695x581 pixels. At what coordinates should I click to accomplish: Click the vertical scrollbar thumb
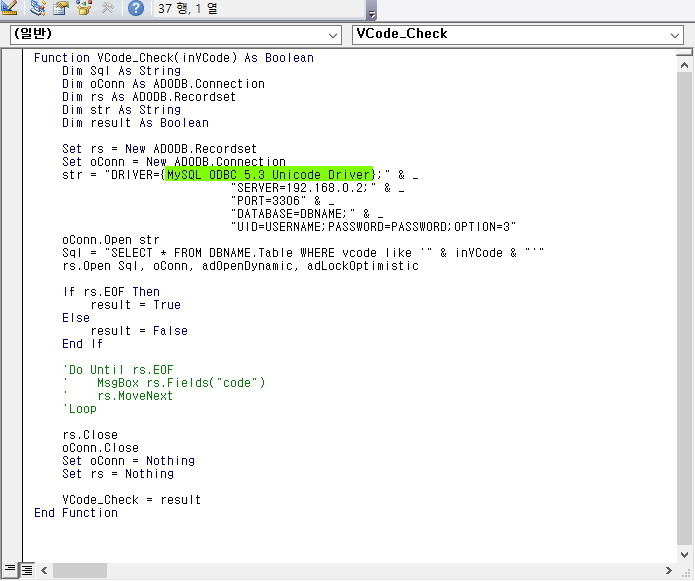(684, 309)
